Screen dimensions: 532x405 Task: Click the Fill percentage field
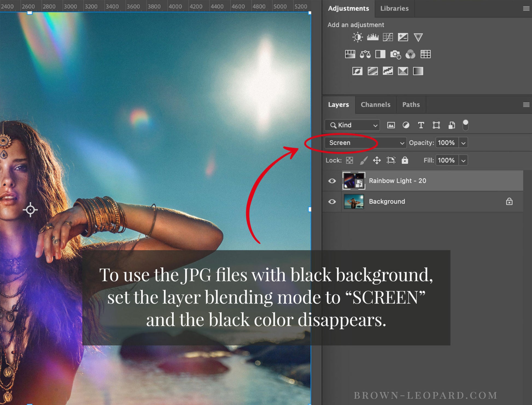(x=446, y=160)
